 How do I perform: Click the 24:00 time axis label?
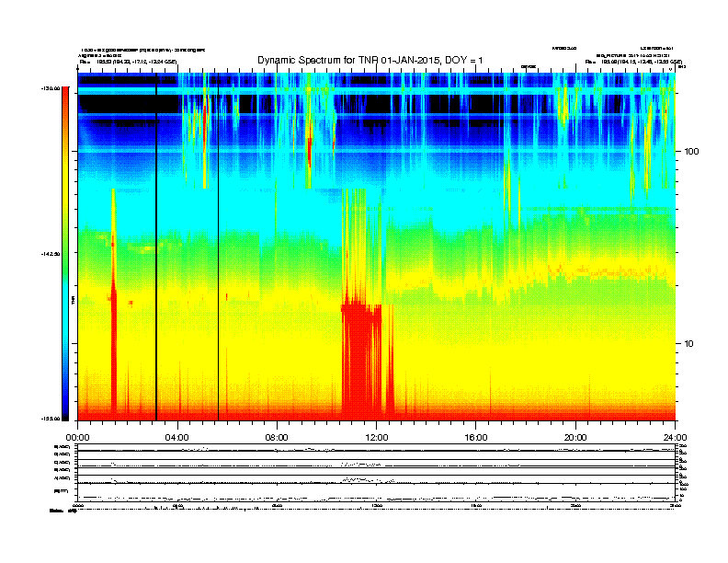pos(676,438)
